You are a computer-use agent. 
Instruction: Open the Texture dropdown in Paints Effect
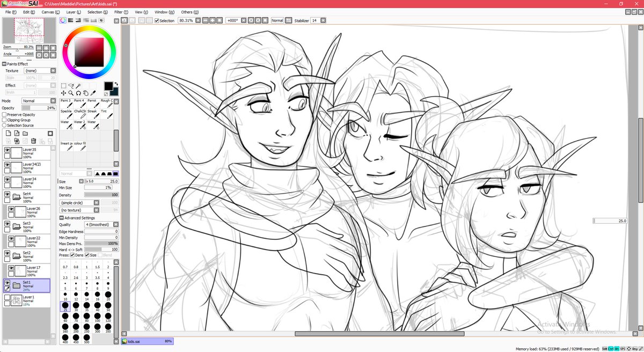(x=39, y=71)
